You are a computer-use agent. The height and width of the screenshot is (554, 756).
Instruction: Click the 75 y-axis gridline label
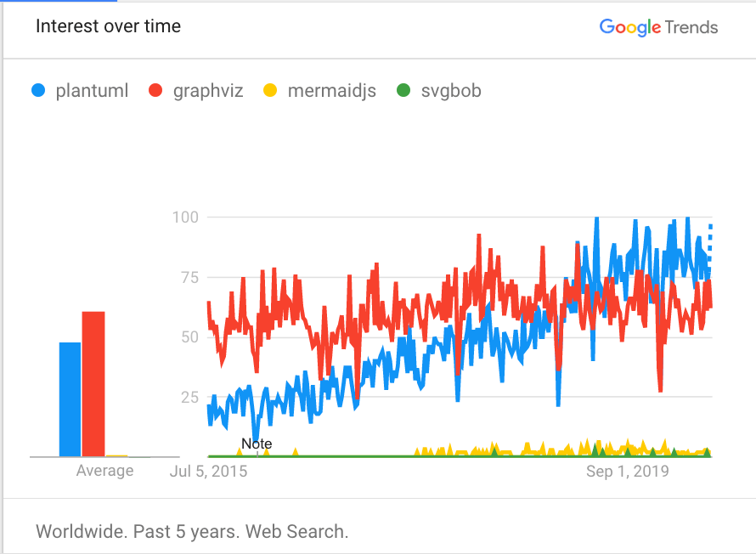pyautogui.click(x=189, y=277)
